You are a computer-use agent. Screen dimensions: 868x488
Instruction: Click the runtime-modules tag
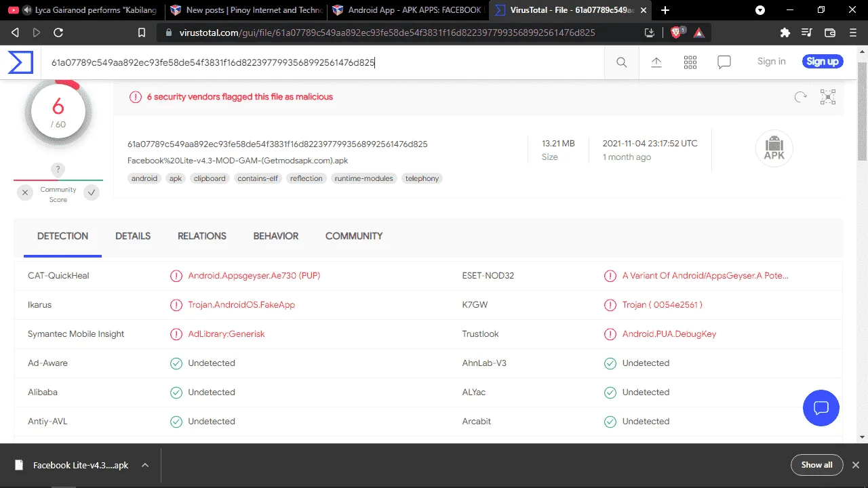tap(364, 178)
